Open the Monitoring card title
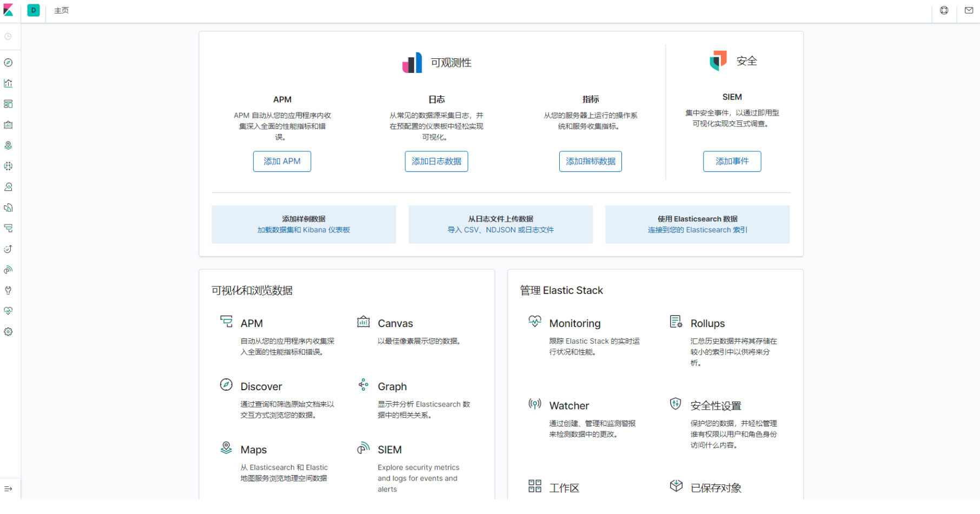This screenshot has height=514, width=980. pyautogui.click(x=575, y=323)
